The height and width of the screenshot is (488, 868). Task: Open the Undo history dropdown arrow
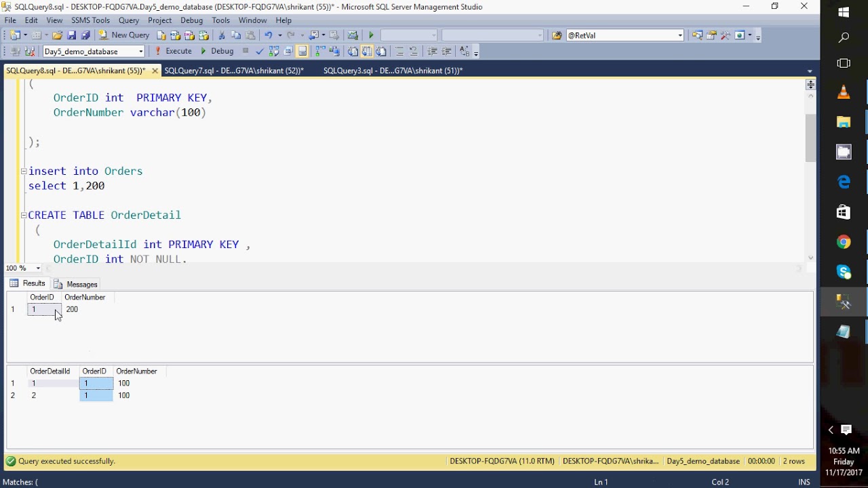[279, 35]
